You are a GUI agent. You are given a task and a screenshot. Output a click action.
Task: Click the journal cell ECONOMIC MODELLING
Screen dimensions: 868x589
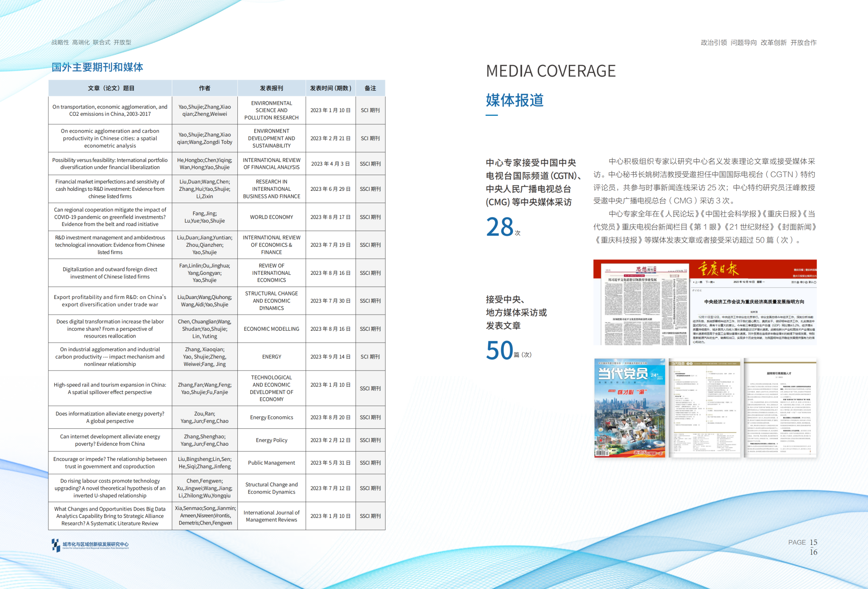[271, 329]
